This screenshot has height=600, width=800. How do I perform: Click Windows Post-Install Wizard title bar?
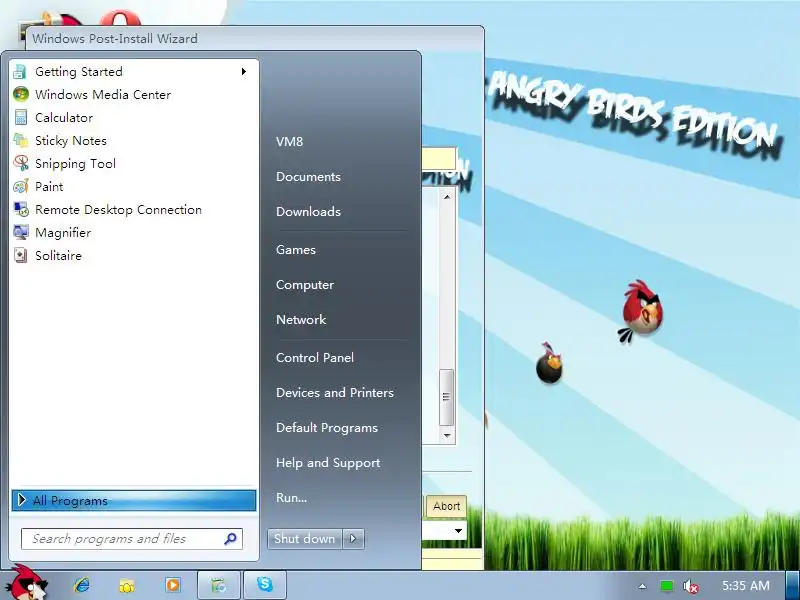(x=255, y=38)
